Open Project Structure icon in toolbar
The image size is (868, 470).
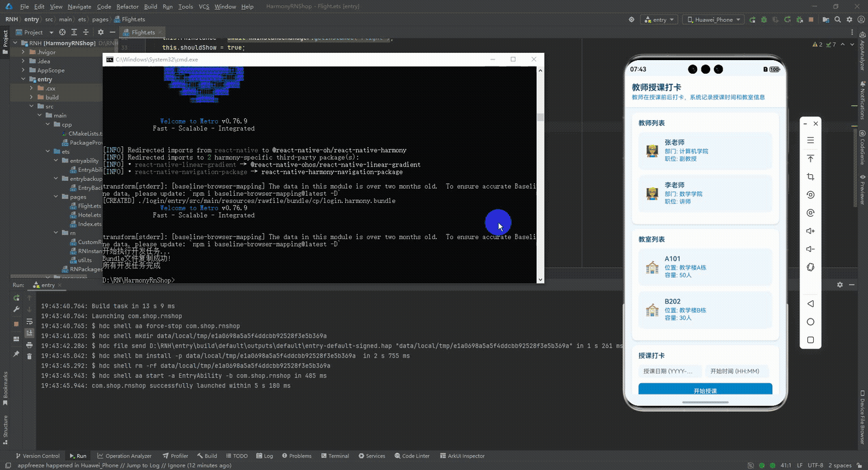coord(826,20)
